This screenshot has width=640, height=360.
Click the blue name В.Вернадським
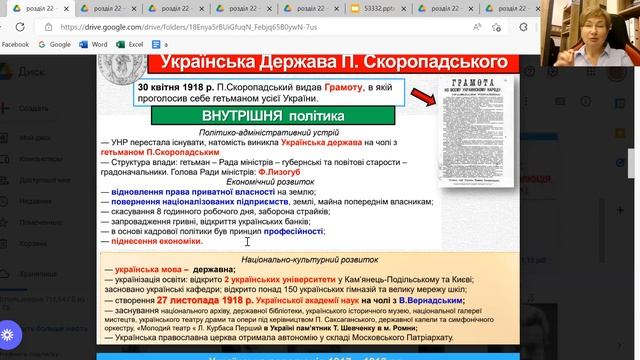click(431, 300)
